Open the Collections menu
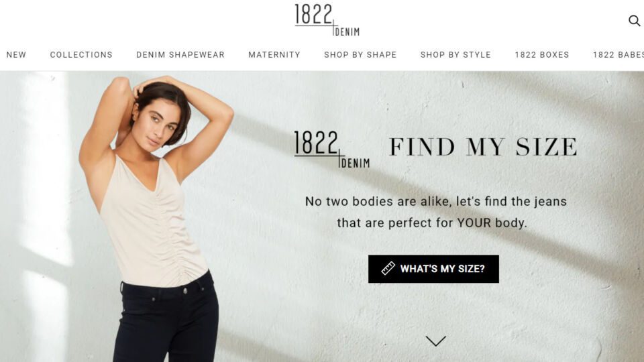Screen dimensions: 644x362 click(x=81, y=54)
